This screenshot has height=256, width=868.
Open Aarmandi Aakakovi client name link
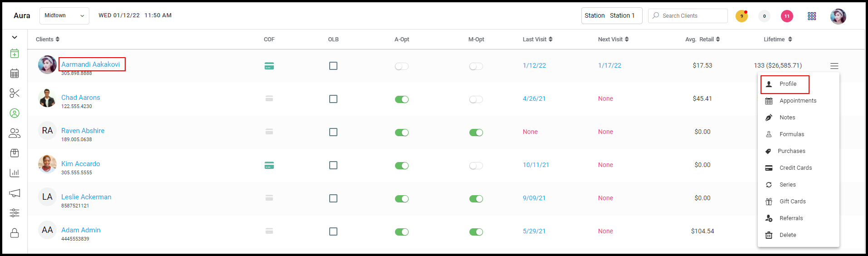(91, 64)
